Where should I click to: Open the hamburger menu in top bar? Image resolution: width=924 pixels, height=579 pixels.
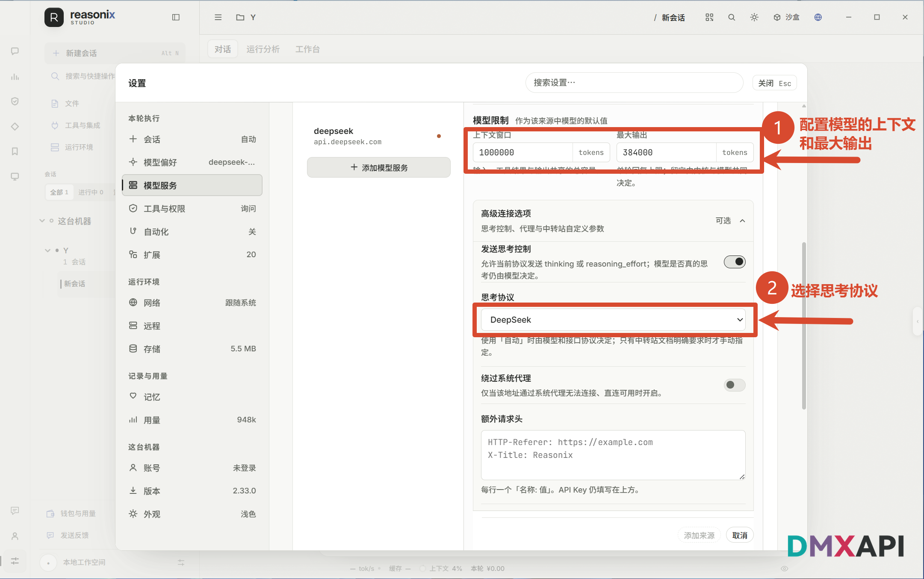(218, 17)
